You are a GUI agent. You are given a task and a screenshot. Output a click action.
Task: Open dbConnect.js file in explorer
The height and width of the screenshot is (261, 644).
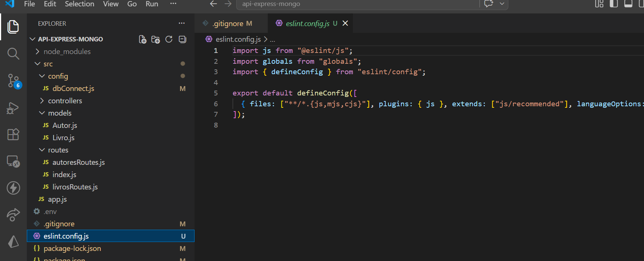click(73, 88)
